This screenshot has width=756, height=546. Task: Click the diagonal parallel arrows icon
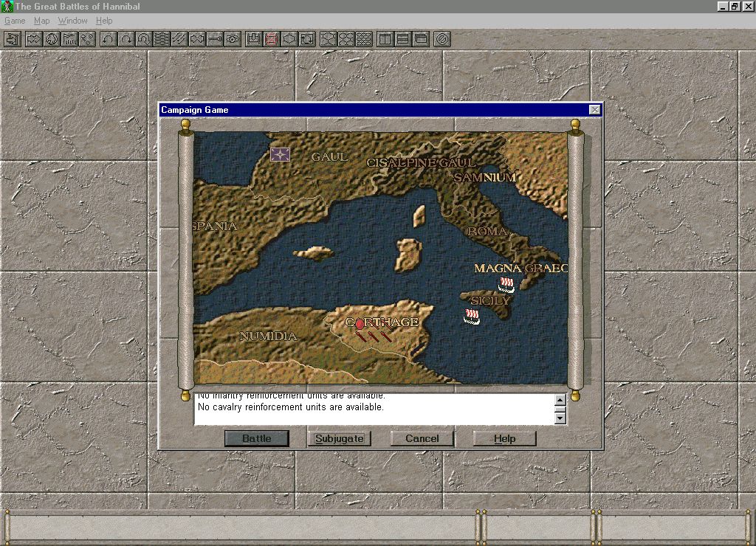(x=180, y=39)
